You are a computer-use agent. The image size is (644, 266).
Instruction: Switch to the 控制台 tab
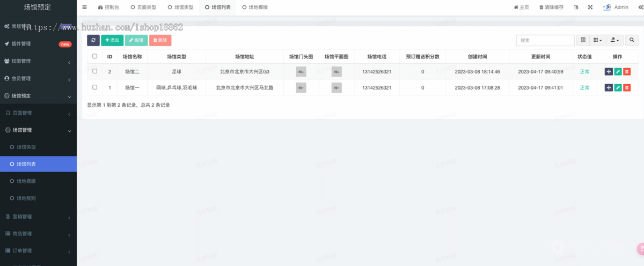point(109,8)
